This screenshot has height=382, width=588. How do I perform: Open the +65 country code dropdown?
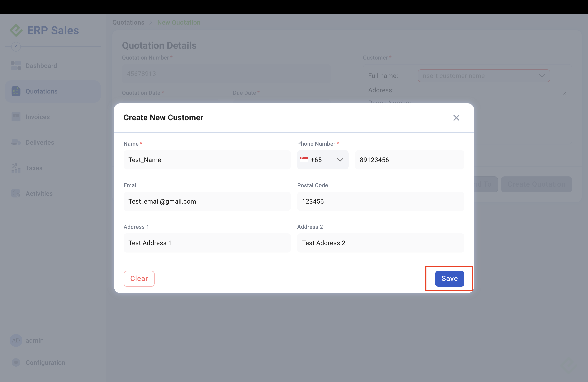point(340,160)
